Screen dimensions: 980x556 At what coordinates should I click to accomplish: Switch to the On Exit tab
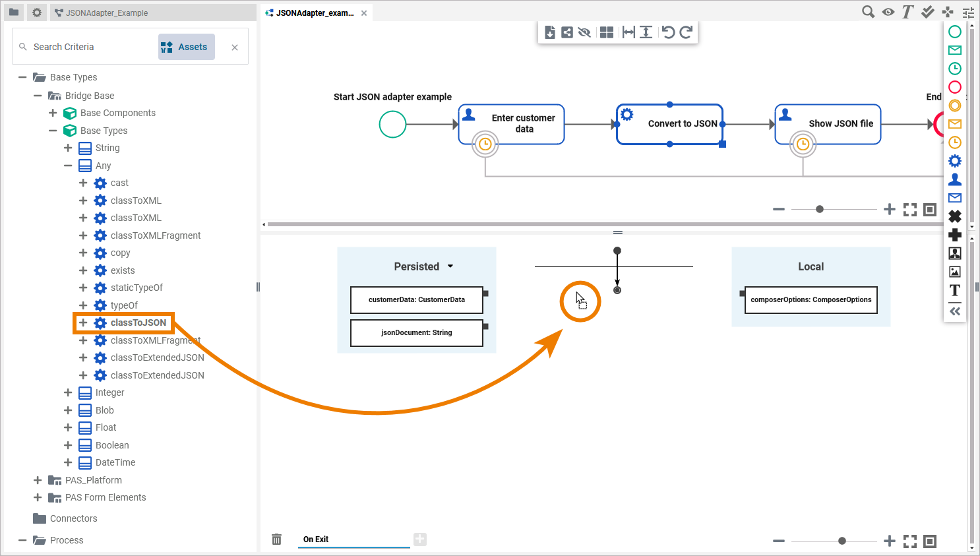click(x=316, y=540)
